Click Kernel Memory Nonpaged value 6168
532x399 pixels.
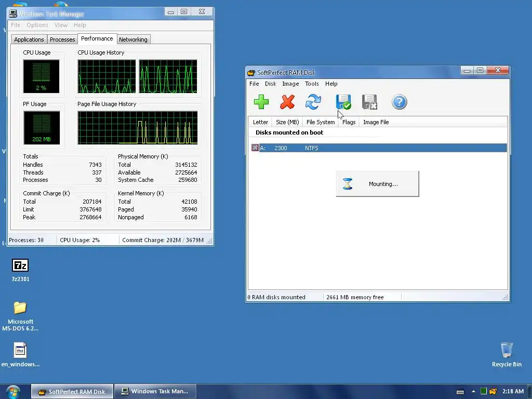pos(191,217)
